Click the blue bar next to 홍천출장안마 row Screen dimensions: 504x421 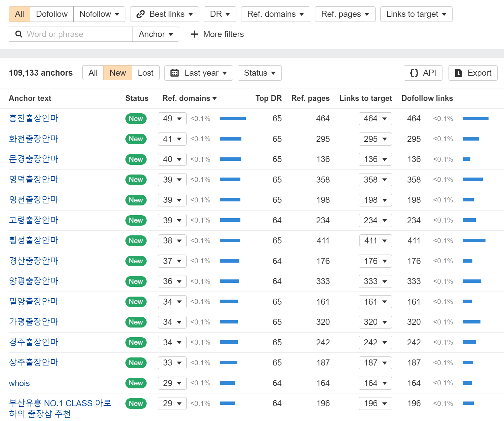click(x=233, y=118)
